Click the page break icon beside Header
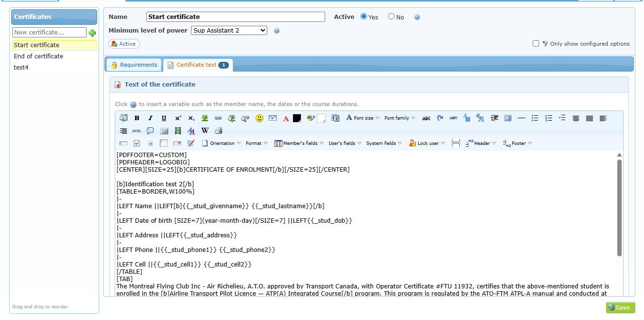The image size is (644, 320). pyautogui.click(x=455, y=143)
